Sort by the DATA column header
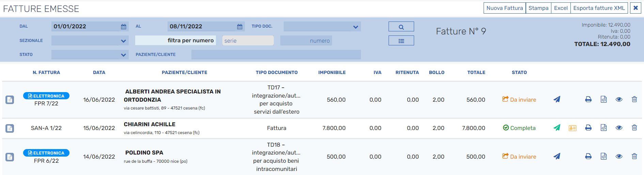The width and height of the screenshot is (644, 175). point(99,72)
